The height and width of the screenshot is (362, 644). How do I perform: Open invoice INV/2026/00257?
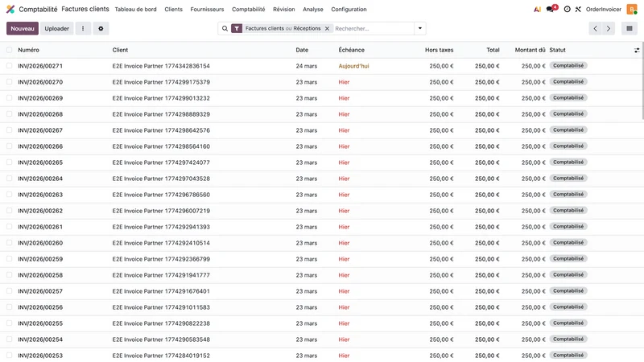pyautogui.click(x=40, y=291)
